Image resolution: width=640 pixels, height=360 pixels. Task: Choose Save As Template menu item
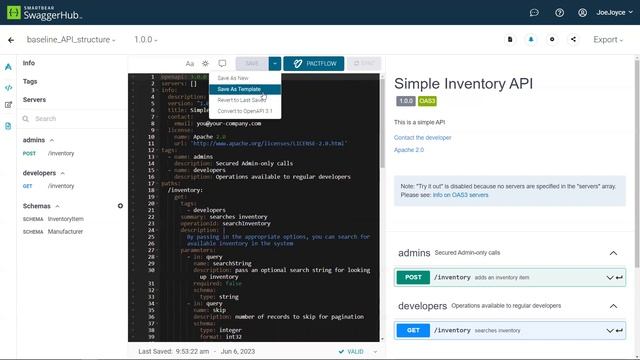coord(245,89)
